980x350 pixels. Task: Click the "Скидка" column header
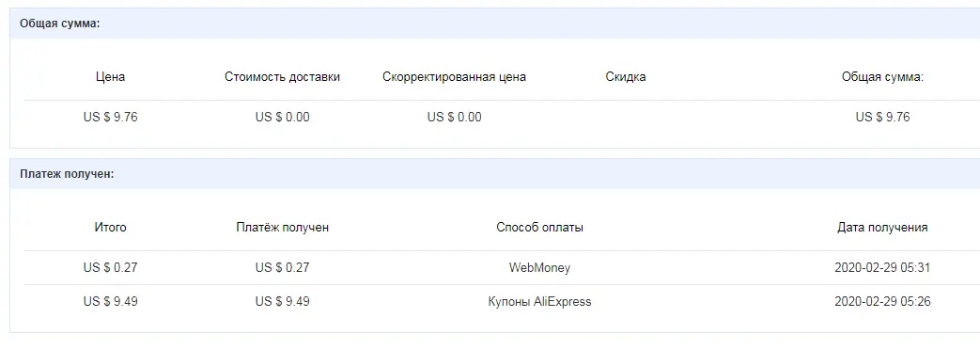click(x=626, y=77)
